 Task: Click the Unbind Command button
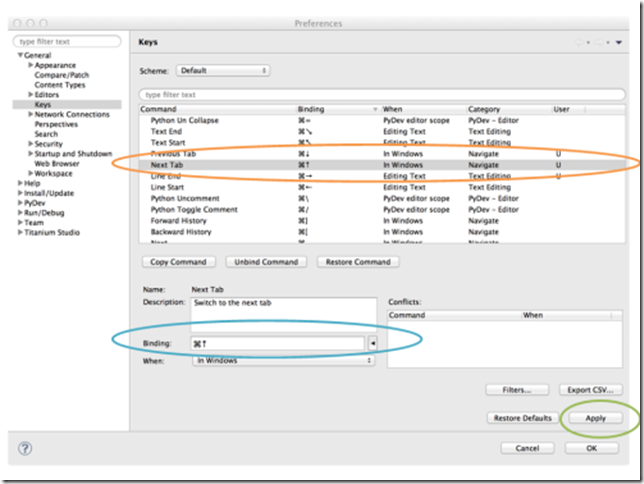pos(264,262)
